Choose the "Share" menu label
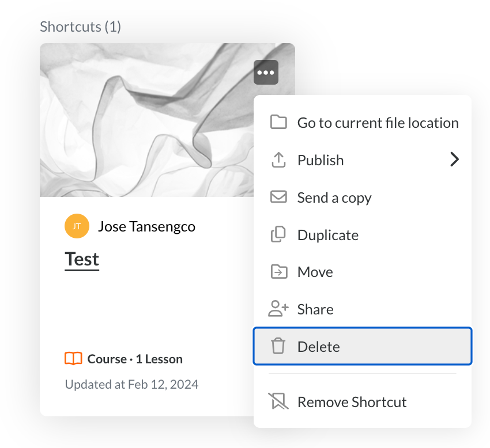This screenshot has height=448, width=490. click(x=315, y=309)
